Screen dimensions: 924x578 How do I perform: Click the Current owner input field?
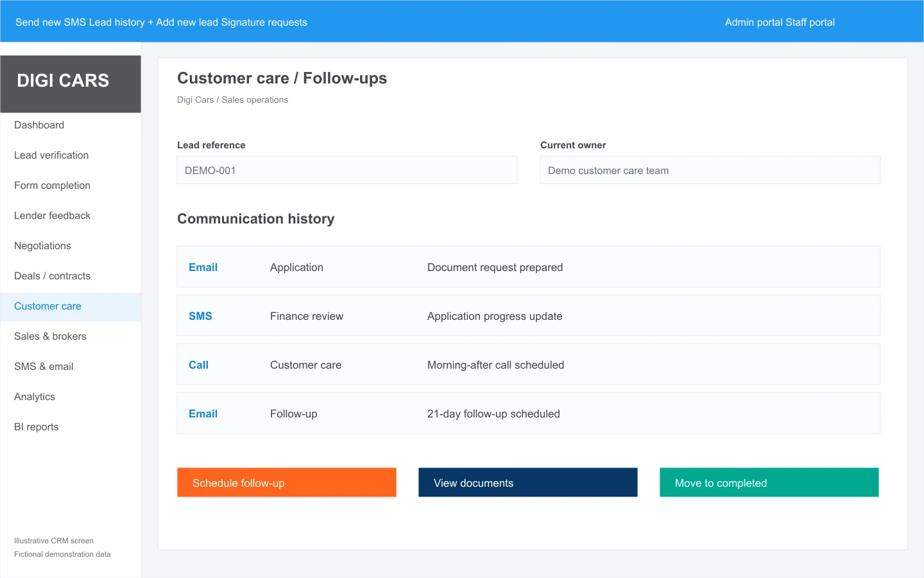[x=710, y=170]
